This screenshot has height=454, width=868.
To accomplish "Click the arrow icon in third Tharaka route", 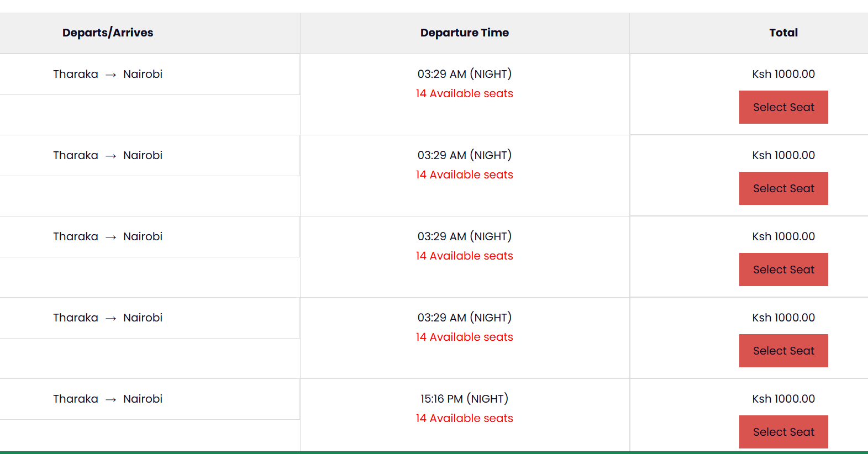I will (x=111, y=237).
